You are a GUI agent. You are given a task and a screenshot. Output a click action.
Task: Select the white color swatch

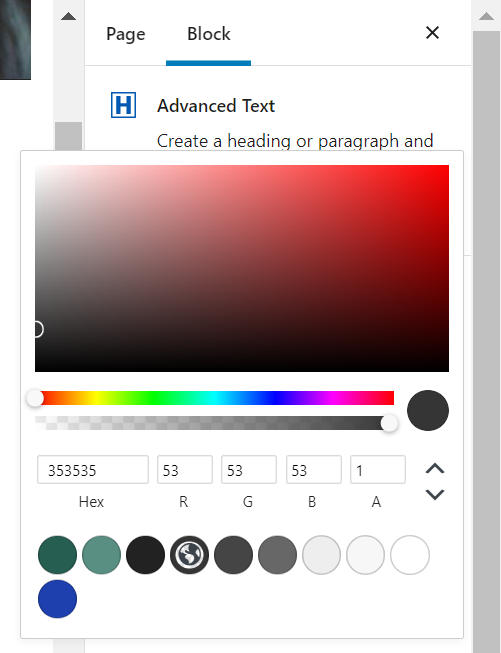pos(410,555)
